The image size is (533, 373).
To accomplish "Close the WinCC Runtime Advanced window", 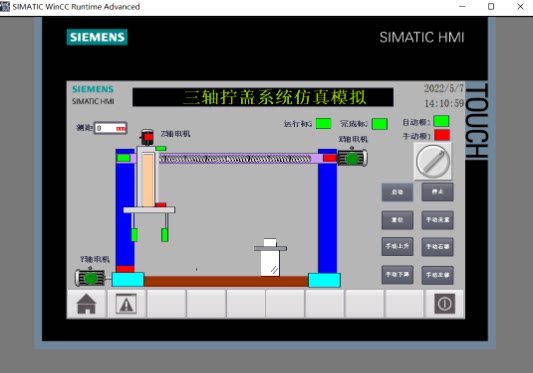I will pos(520,6).
